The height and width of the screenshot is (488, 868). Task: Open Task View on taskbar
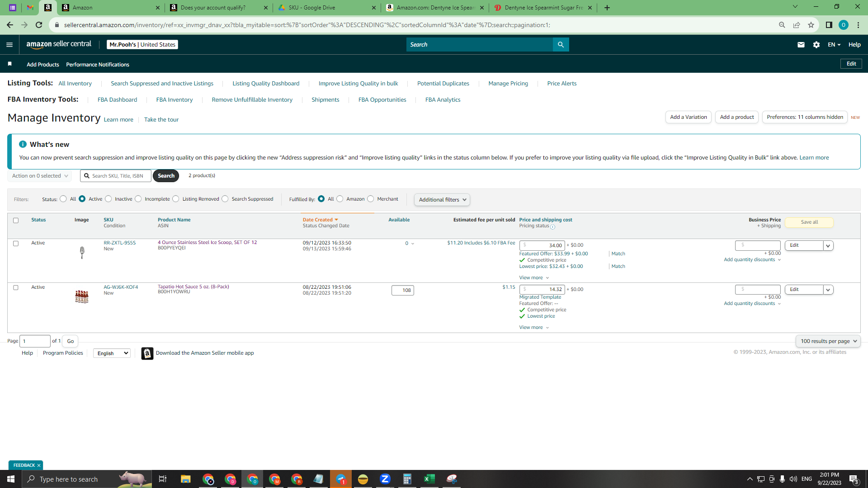click(x=163, y=479)
